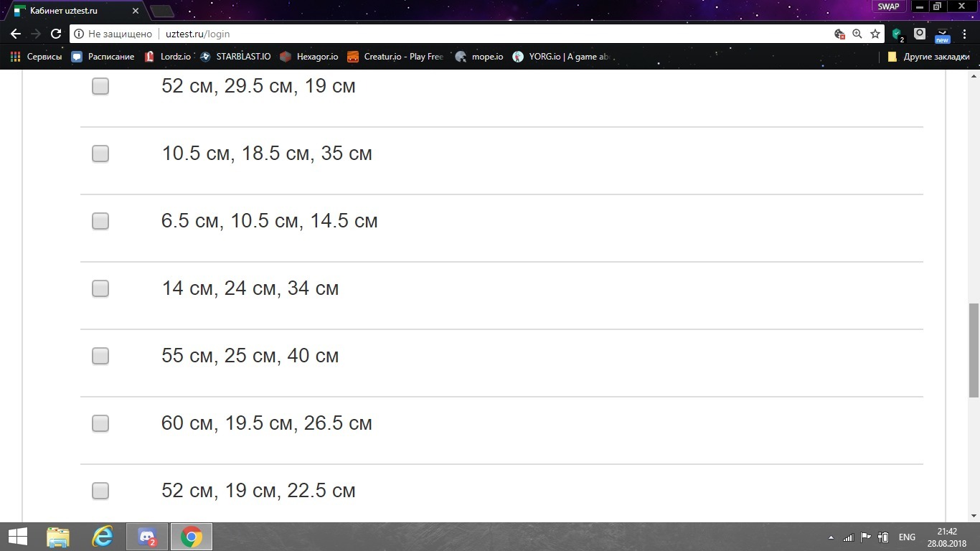Open the Lordz.io bookmark

click(168, 57)
